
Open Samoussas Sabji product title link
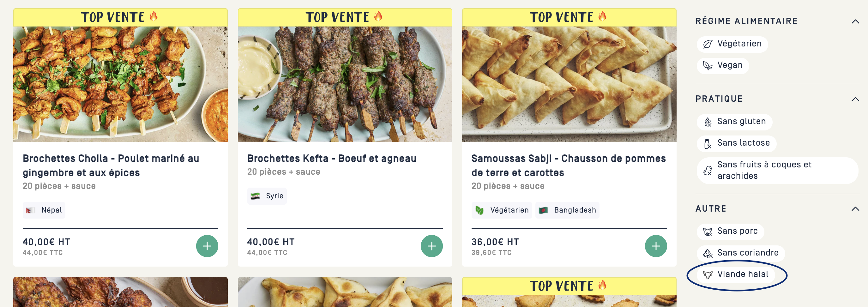coord(568,165)
